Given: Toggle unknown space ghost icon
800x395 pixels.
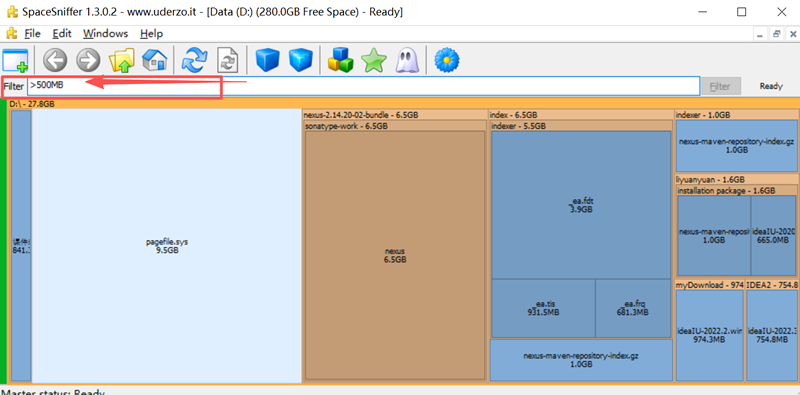Looking at the screenshot, I should [x=407, y=61].
